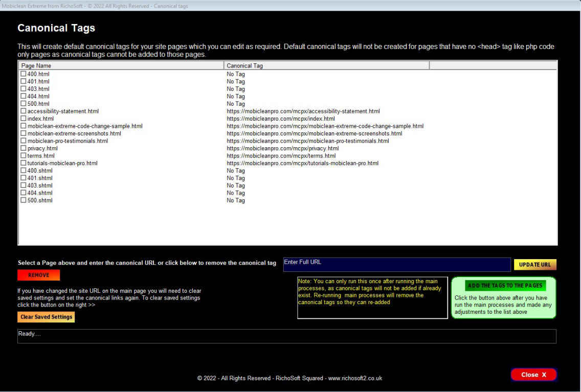Click 'No Tag' for 403.shtml

click(236, 186)
